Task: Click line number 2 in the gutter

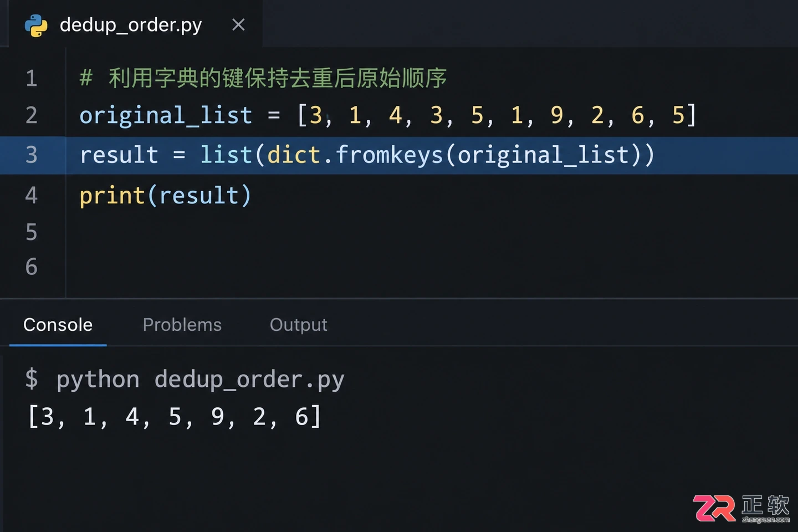Action: pos(32,115)
